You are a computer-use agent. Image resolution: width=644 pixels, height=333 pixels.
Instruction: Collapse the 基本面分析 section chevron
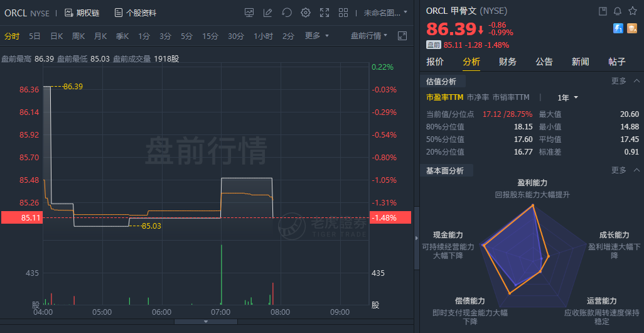636,170
